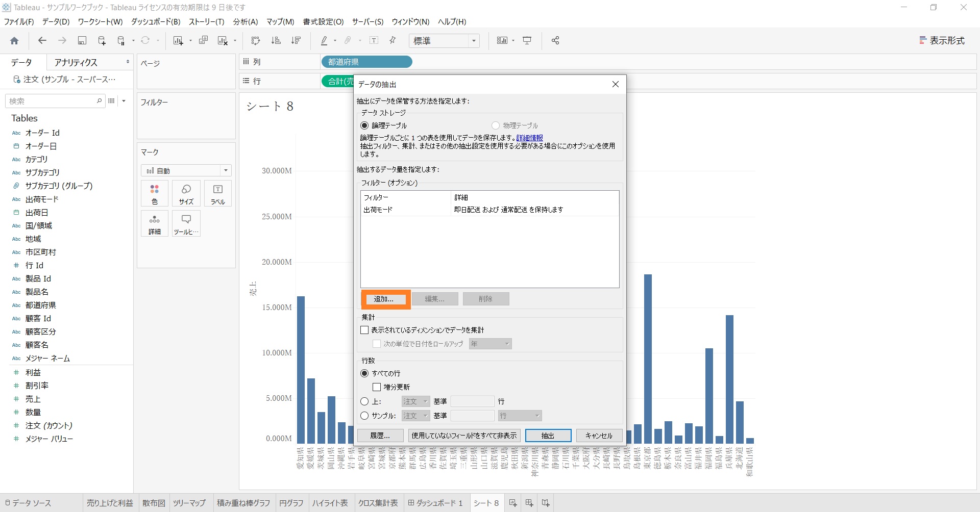The image size is (980, 512).
Task: Open the Detail (詳細) marks card
Action: [155, 224]
